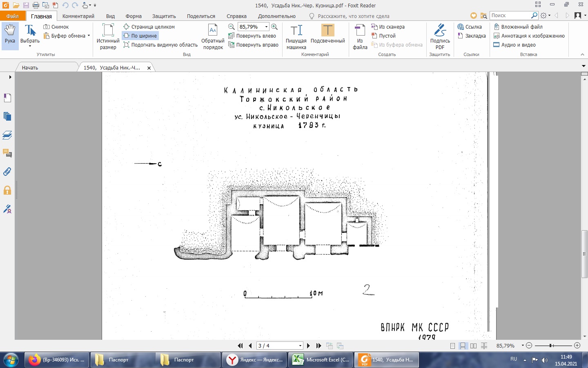Image resolution: width=588 pixels, height=368 pixels.
Task: Open the attachments panel paperclip icon
Action: pos(7,172)
